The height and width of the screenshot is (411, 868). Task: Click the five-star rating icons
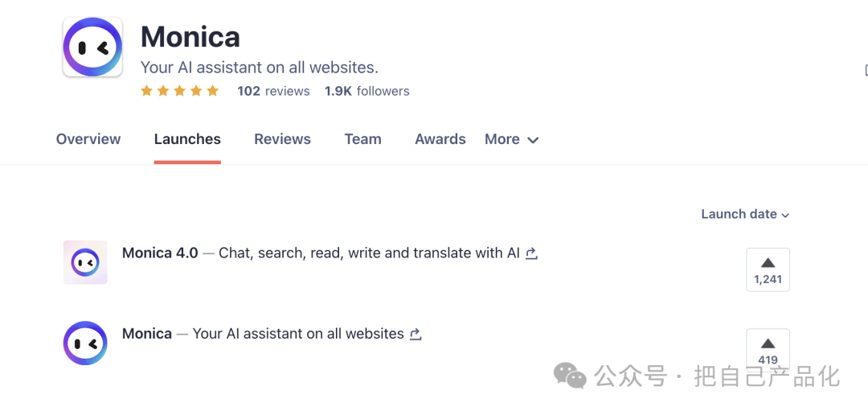(x=180, y=91)
